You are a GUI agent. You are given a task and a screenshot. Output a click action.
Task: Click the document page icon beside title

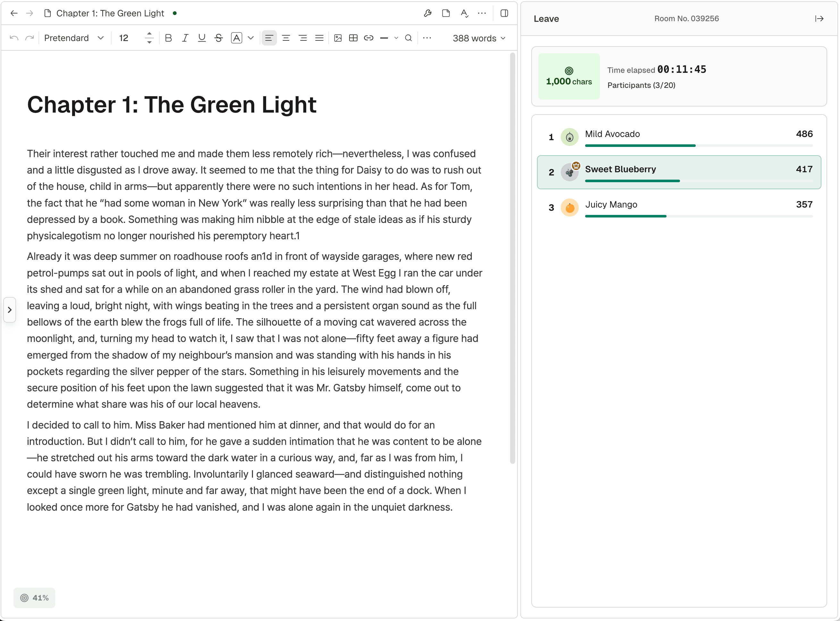pos(48,13)
